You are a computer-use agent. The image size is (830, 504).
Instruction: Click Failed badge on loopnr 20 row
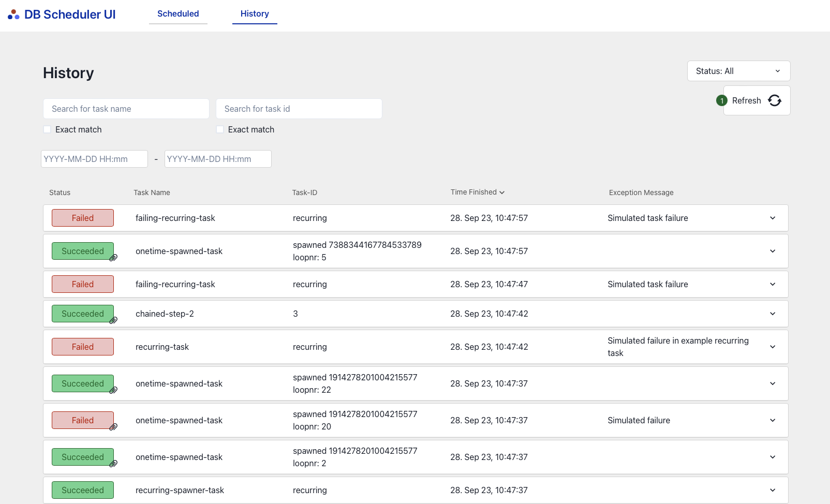(83, 420)
